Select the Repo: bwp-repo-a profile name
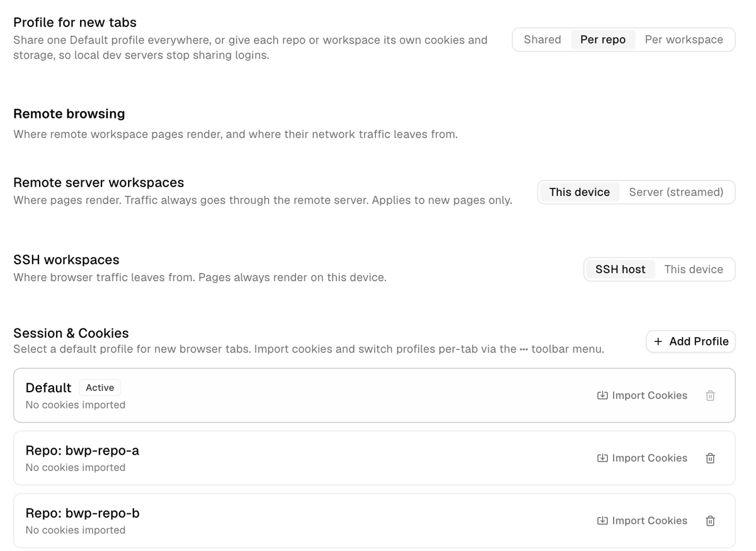Viewport: 756px width, 551px height. (83, 451)
